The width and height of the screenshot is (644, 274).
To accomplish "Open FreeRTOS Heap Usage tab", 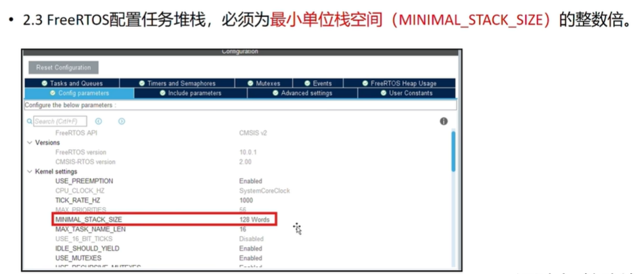I will pos(400,83).
